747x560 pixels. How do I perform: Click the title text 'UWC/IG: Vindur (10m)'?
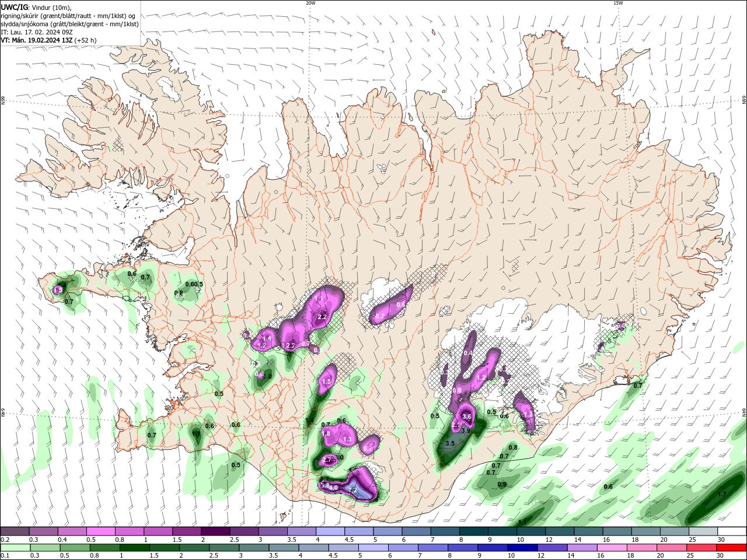[36, 7]
